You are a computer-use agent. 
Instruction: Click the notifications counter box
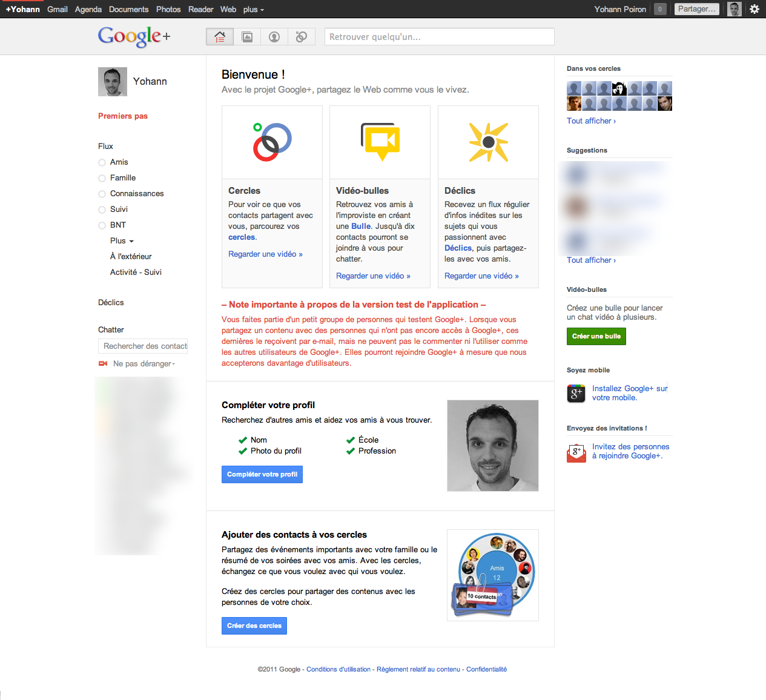[x=660, y=9]
